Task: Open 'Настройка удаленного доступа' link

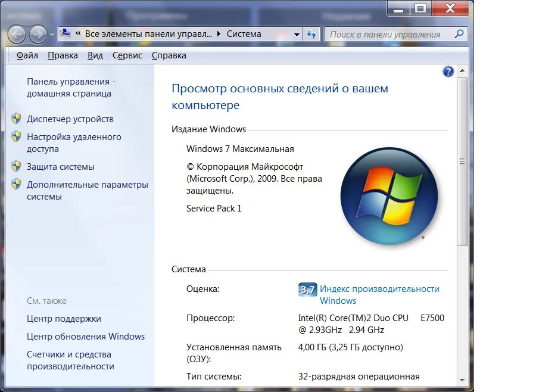Action: click(74, 142)
